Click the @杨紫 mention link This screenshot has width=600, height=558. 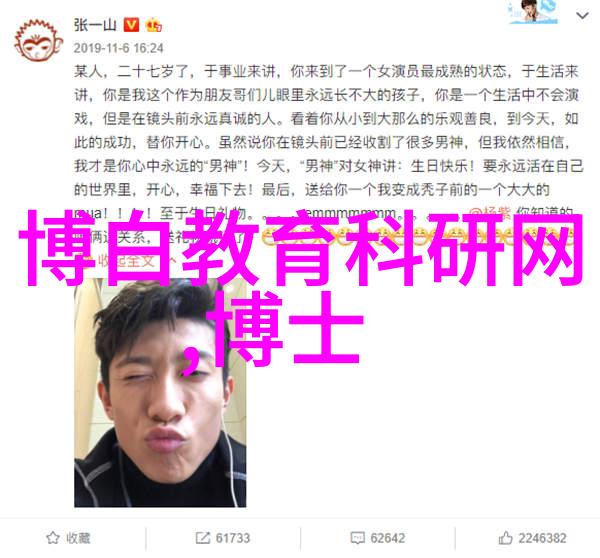tap(490, 212)
